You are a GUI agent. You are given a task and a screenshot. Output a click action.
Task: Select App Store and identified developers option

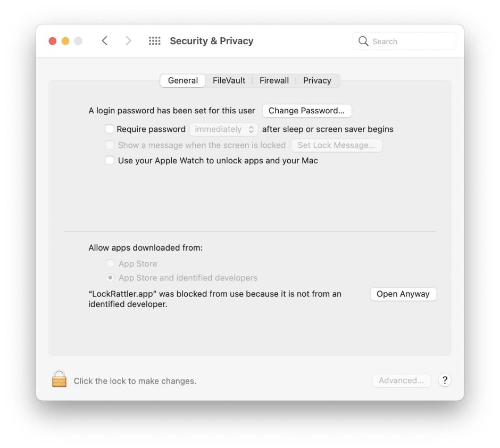tap(110, 278)
